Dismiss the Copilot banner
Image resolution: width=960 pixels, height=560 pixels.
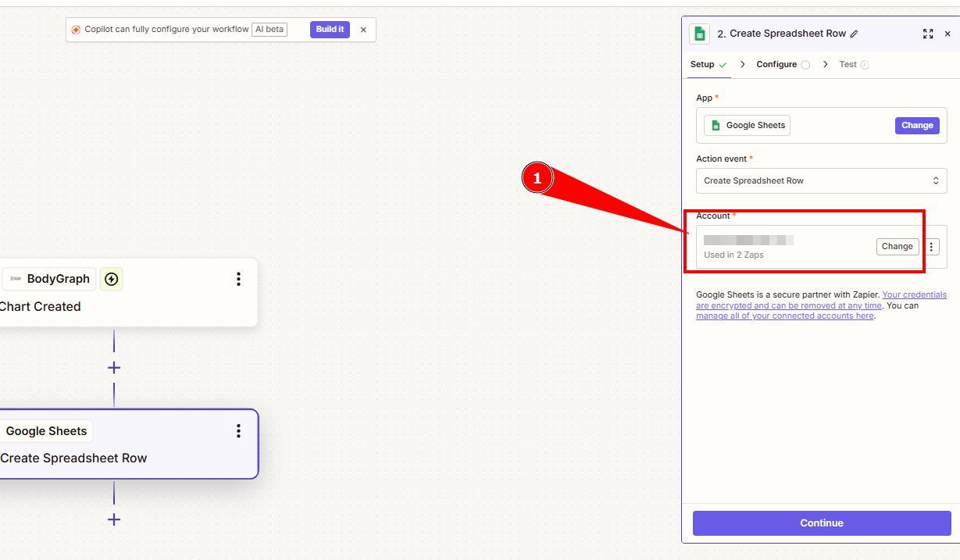pyautogui.click(x=363, y=30)
